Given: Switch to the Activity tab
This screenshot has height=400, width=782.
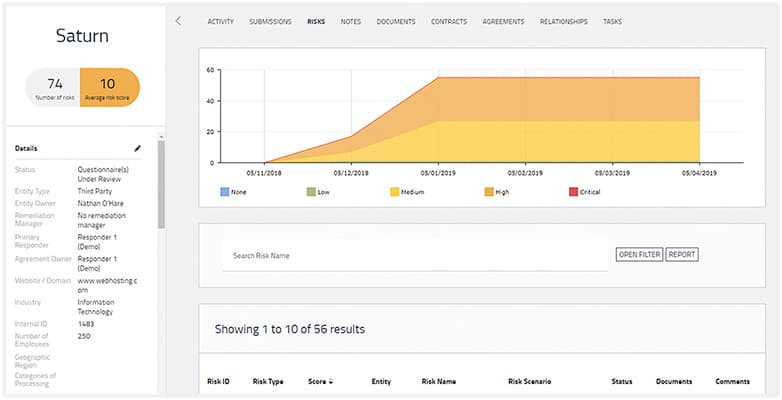Looking at the screenshot, I should (220, 21).
